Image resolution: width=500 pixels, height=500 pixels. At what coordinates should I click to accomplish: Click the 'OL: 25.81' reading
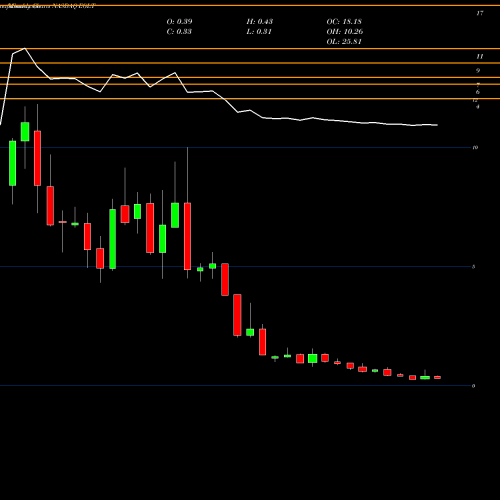point(344,41)
